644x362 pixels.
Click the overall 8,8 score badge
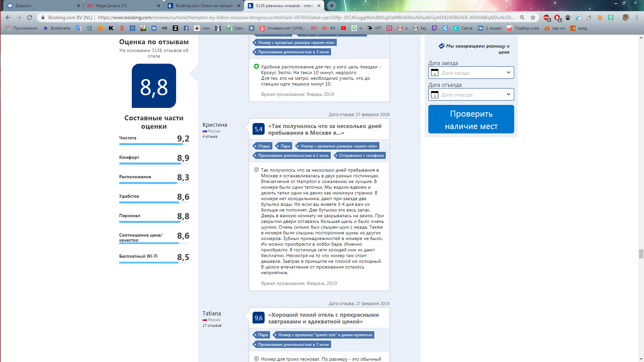[154, 86]
